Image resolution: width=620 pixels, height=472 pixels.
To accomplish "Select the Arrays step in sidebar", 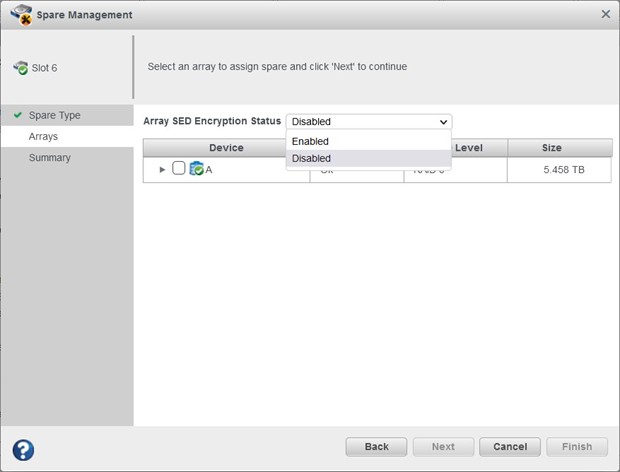I will click(67, 136).
